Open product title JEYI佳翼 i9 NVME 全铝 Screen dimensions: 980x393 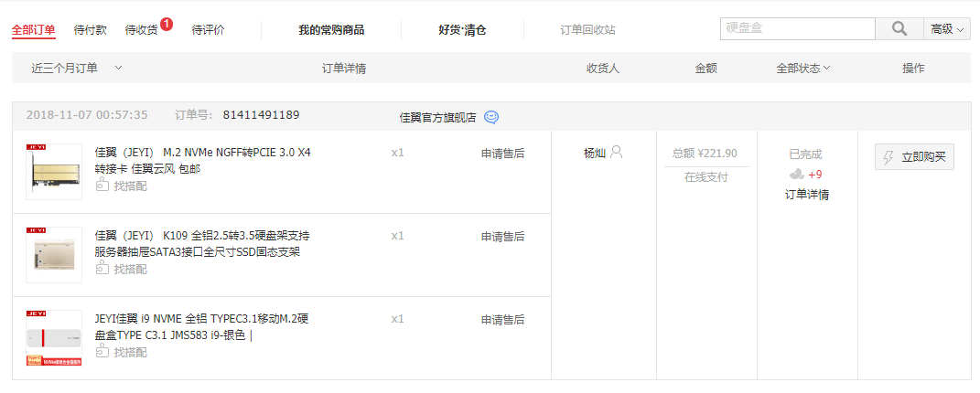coord(202,327)
